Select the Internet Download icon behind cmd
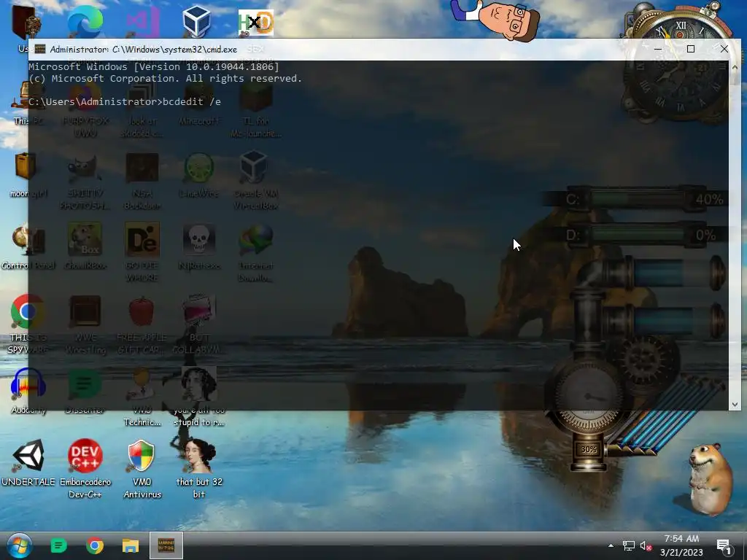The image size is (747, 560). point(256,253)
